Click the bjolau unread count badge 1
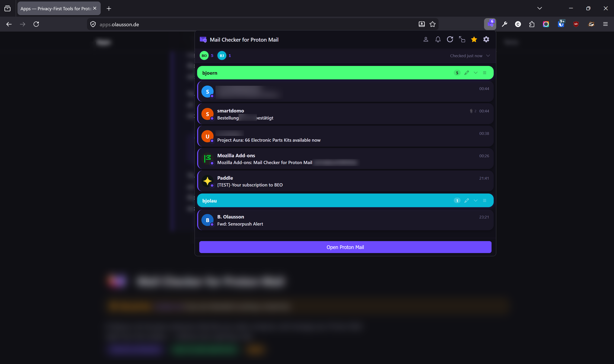This screenshot has height=364, width=614. tap(457, 201)
